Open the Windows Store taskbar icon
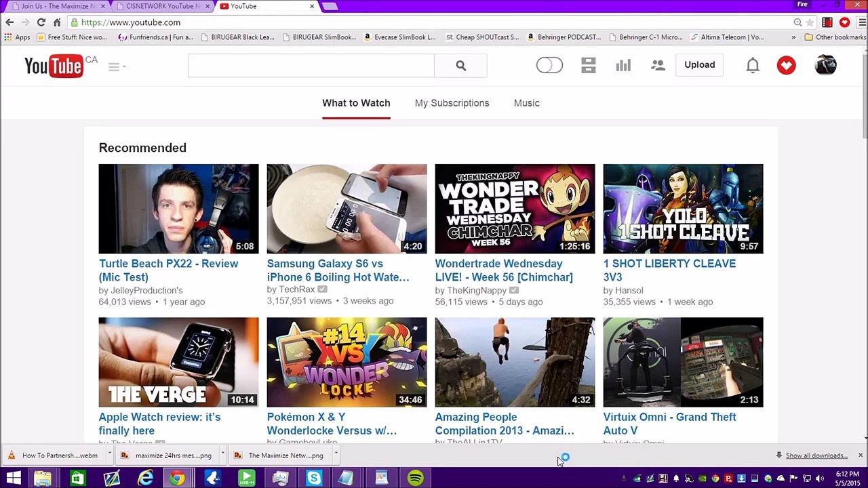Viewport: 868px width, 488px height. coord(77,479)
